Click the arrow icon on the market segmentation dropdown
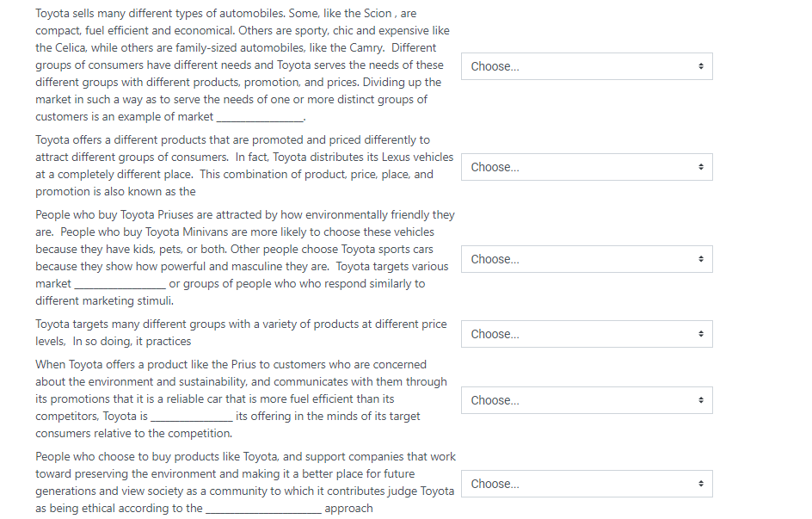 pyautogui.click(x=703, y=65)
